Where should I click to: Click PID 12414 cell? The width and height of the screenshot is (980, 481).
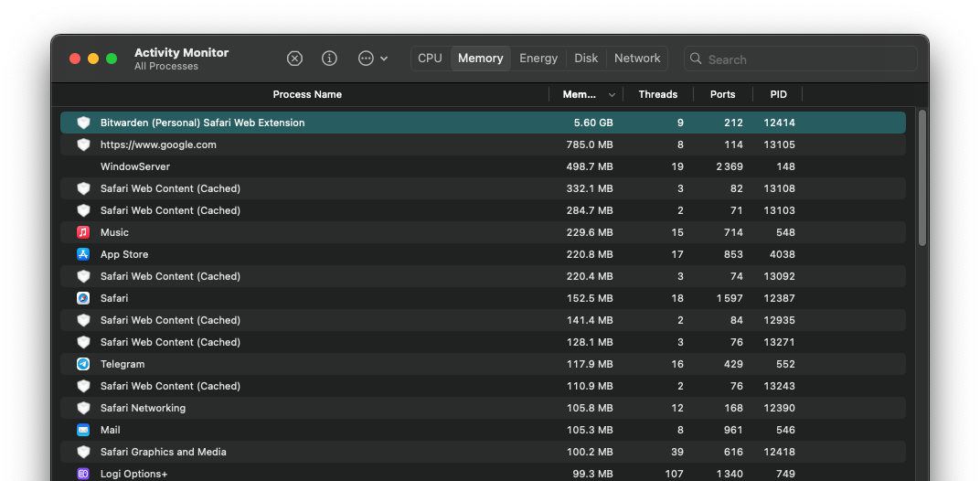[x=779, y=123]
